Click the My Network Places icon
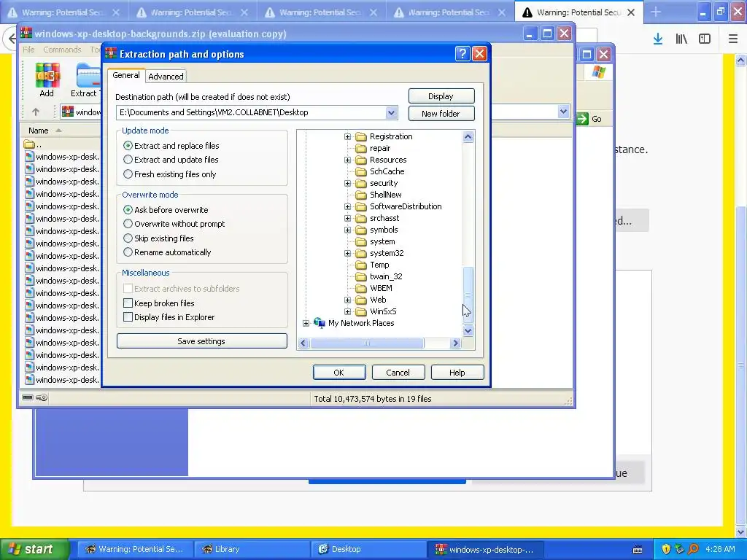Viewport: 747px width, 560px height. (320, 323)
